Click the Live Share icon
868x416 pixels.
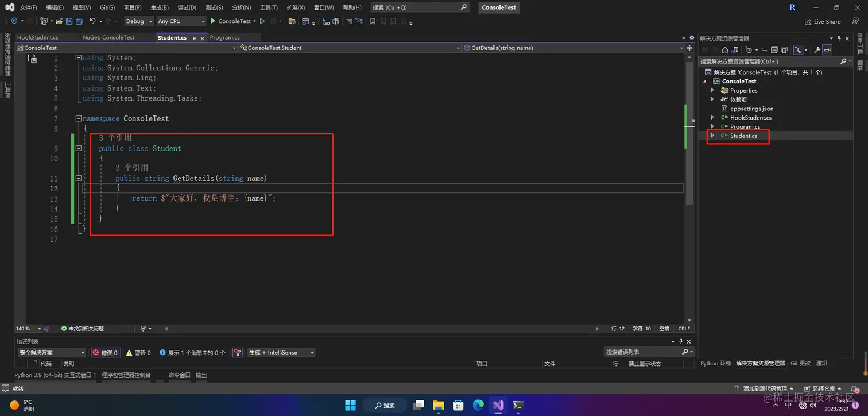808,22
